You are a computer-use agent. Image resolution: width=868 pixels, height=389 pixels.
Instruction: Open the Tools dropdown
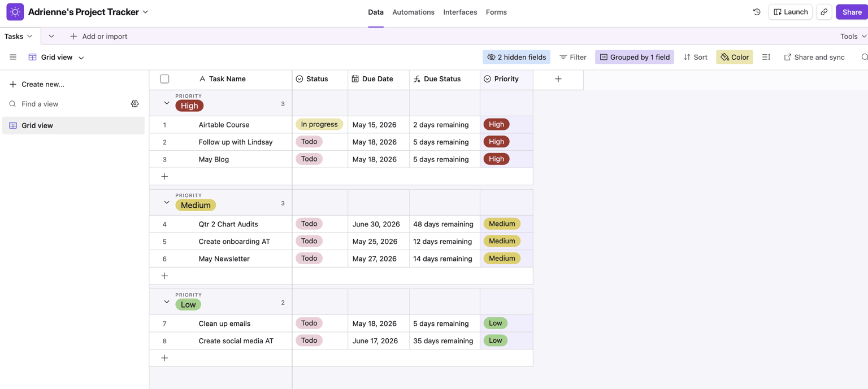click(853, 36)
